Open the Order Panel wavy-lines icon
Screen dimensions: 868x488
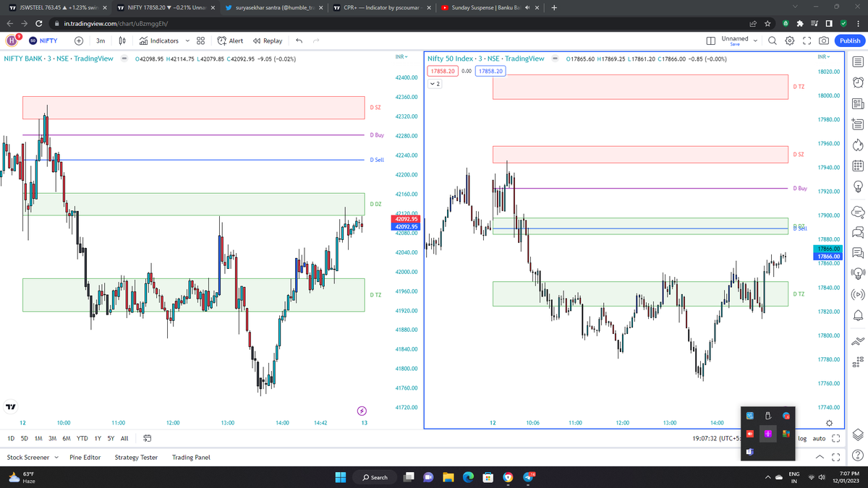pos(858,341)
